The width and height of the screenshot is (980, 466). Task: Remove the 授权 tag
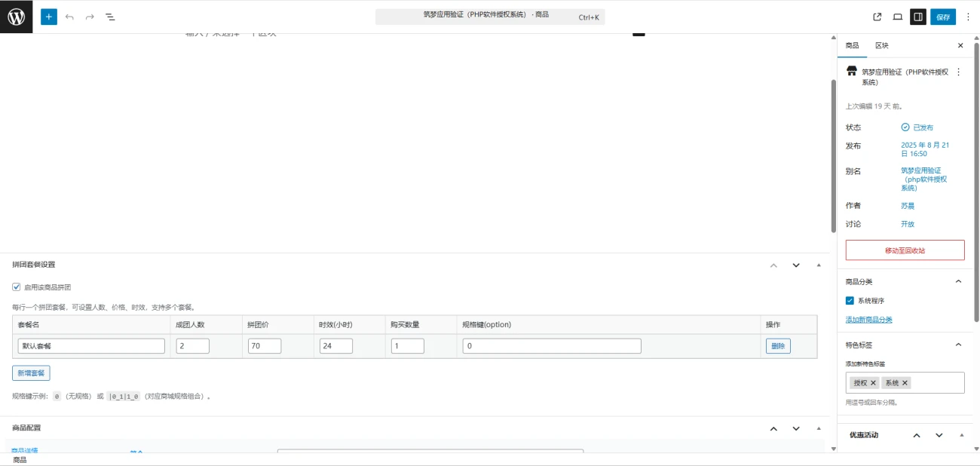873,383
